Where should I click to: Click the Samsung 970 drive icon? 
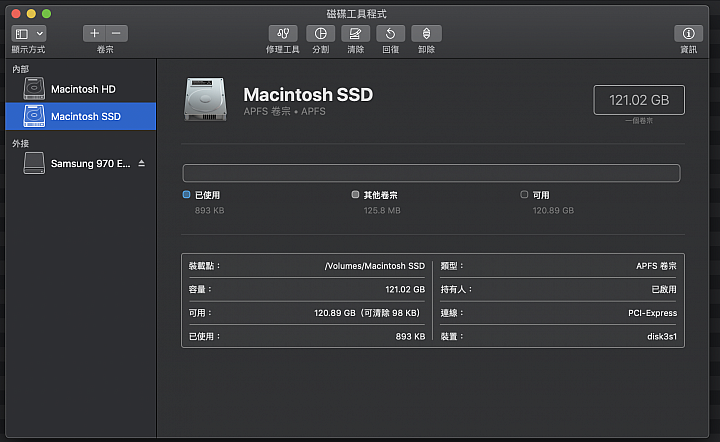(x=34, y=163)
